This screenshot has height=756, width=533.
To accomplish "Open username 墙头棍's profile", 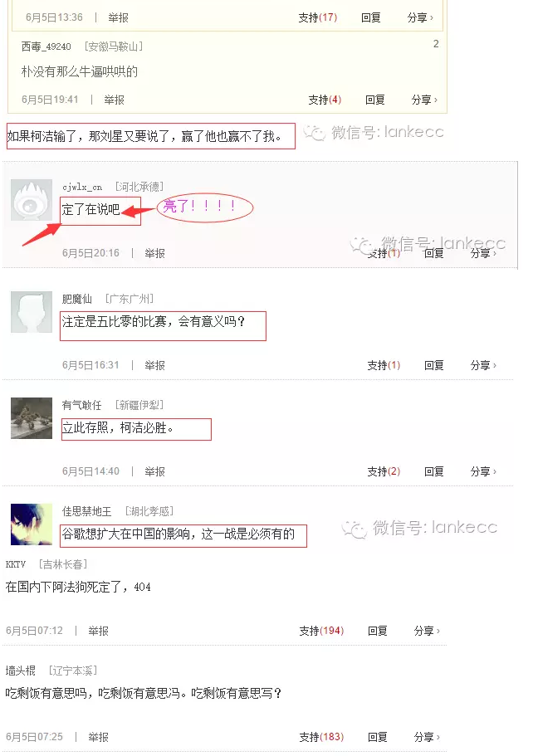I will click(x=20, y=671).
